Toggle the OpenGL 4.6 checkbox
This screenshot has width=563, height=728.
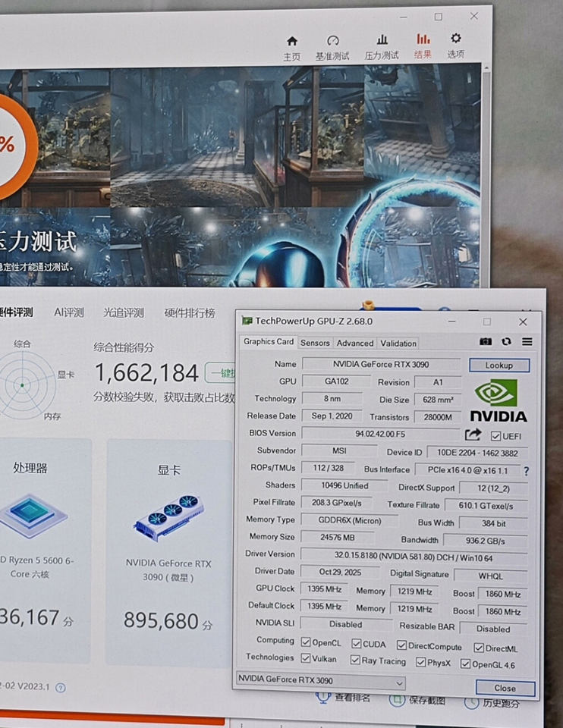(x=465, y=664)
